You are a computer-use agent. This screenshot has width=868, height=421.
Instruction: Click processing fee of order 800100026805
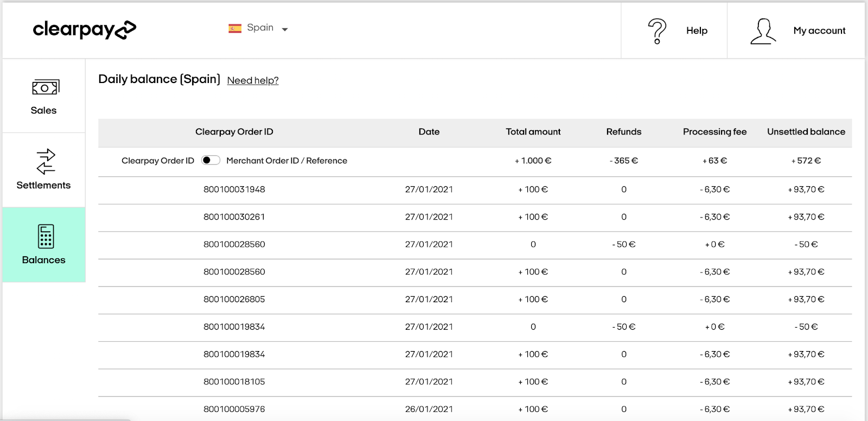coord(715,299)
